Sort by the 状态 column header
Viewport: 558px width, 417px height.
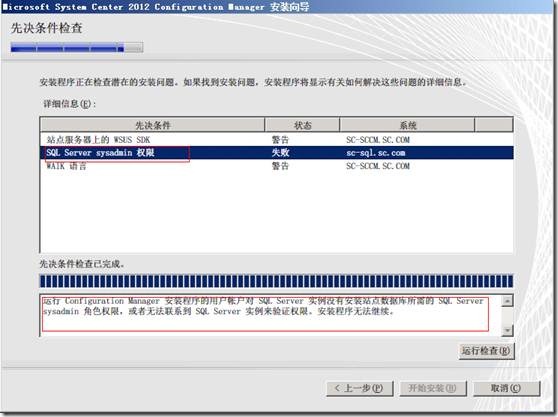pyautogui.click(x=302, y=125)
